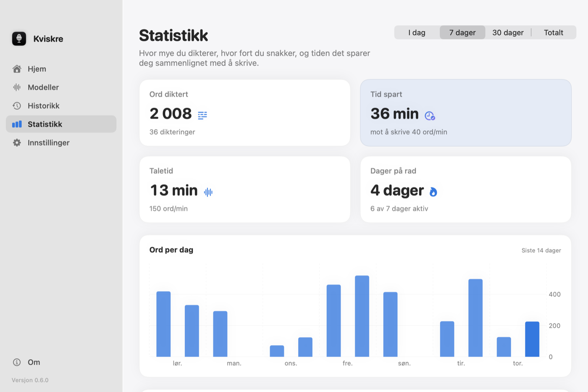Select the I dag time range
This screenshot has height=392, width=588.
pyautogui.click(x=417, y=33)
